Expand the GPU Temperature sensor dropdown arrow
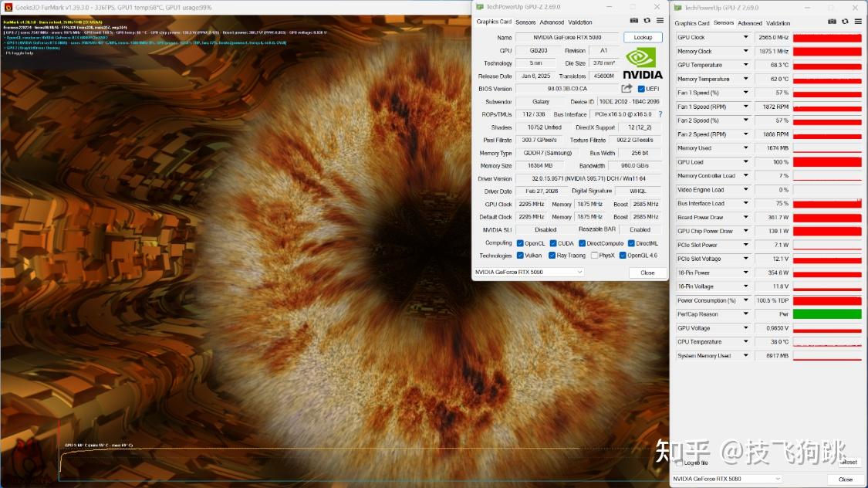Viewport: 868px width, 488px height. tap(745, 65)
